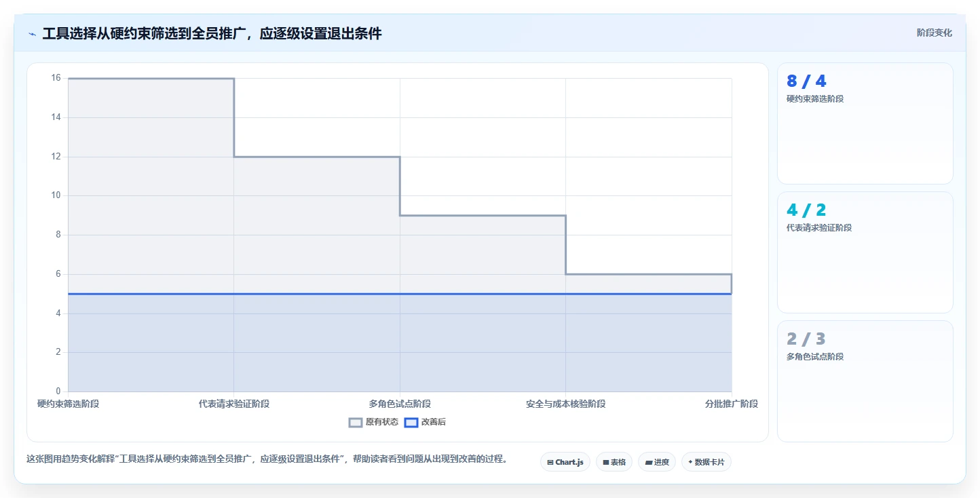980x498 pixels.
Task: Select the 进度 tag
Action: pos(657,462)
